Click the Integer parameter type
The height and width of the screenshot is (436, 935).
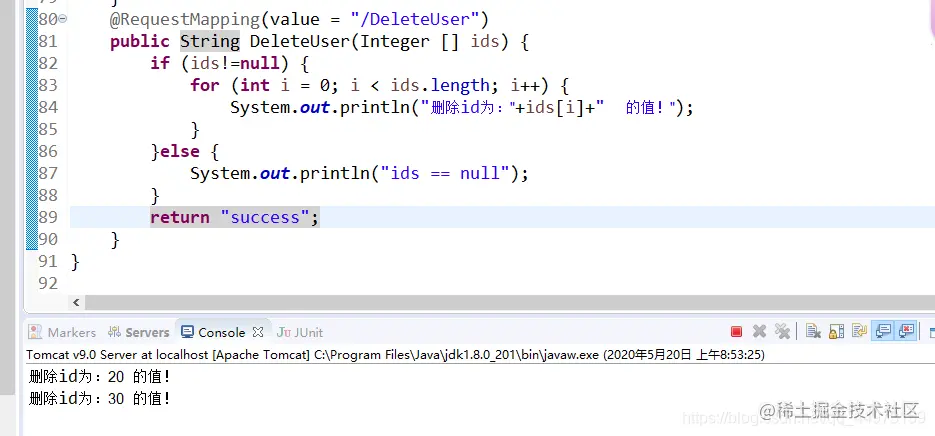(395, 42)
